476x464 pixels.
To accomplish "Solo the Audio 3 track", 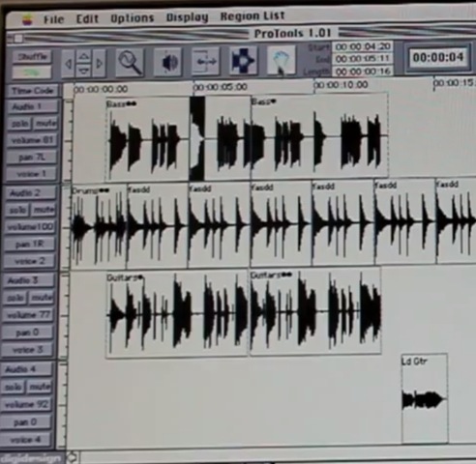I will point(15,298).
